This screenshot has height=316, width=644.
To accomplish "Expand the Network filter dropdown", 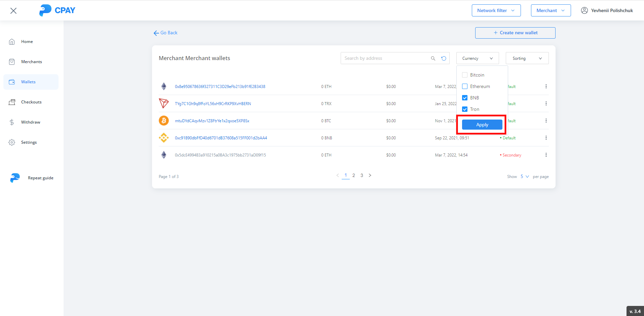I will 496,10.
